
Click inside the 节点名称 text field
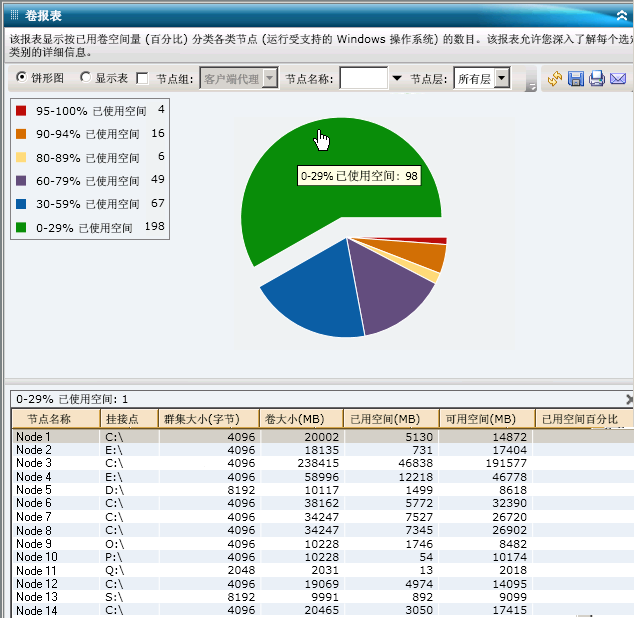(x=363, y=79)
